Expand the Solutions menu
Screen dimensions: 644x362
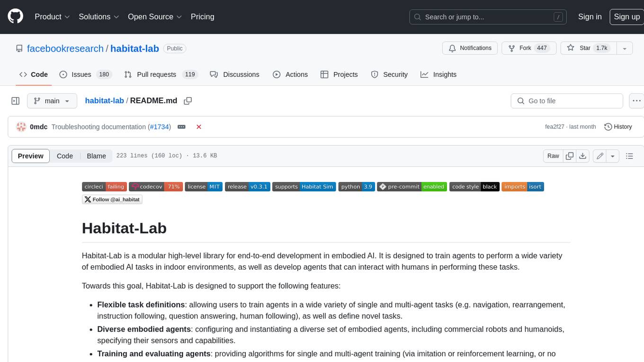pyautogui.click(x=98, y=17)
